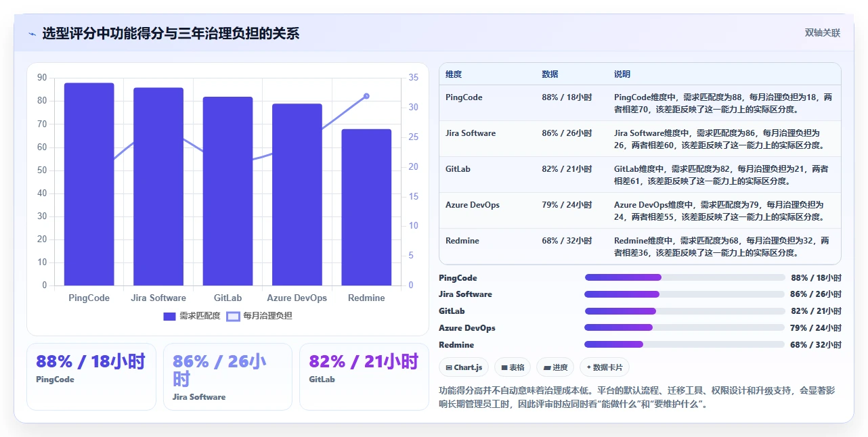Viewport: 868px width, 437px height.
Task: Open the PingCode 88% / 18小时 data card
Action: click(x=91, y=376)
